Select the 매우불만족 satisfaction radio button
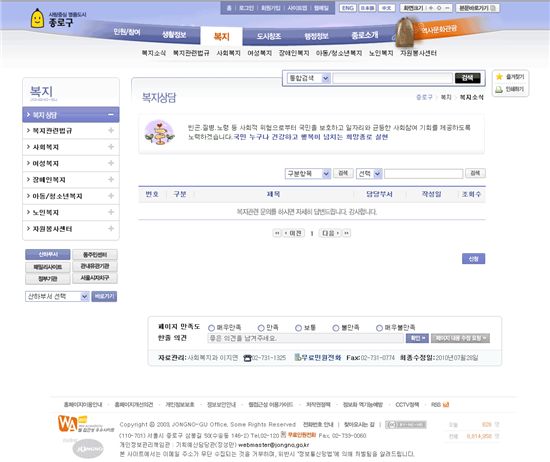The width and height of the screenshot is (550, 462). [x=379, y=328]
